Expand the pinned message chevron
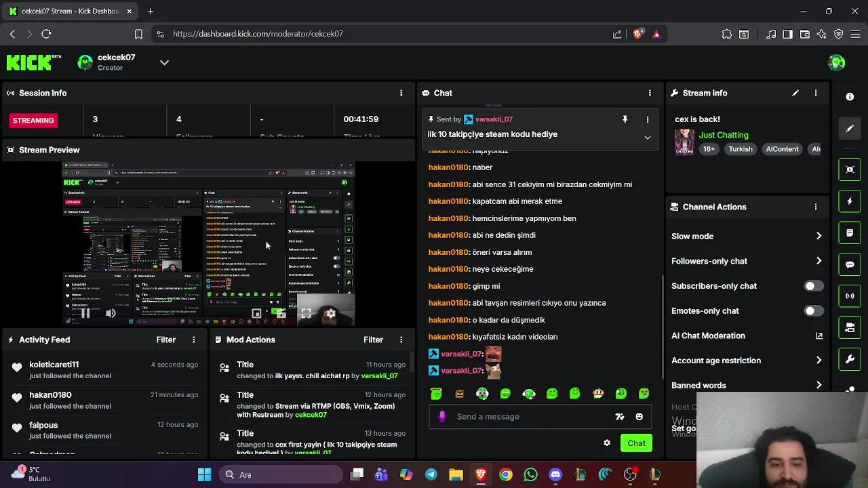This screenshot has width=868, height=488. (647, 138)
